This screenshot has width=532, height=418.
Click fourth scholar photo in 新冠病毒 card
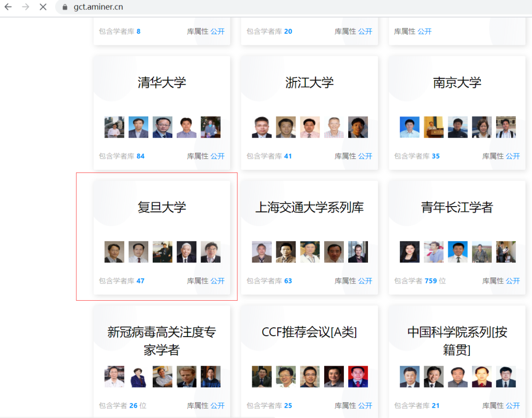pos(187,377)
